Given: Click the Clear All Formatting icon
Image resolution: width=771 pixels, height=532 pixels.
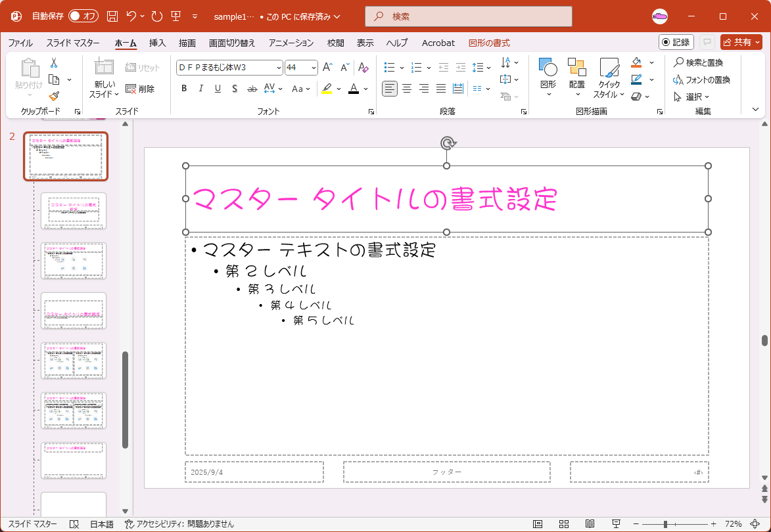Looking at the screenshot, I should click(x=363, y=68).
